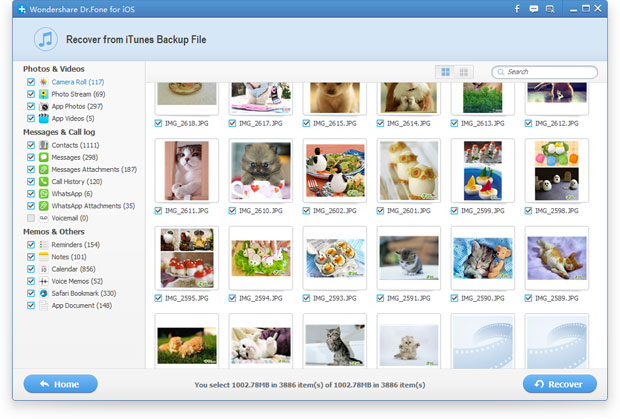Click the Contacts icon
620x419 pixels.
click(x=43, y=145)
